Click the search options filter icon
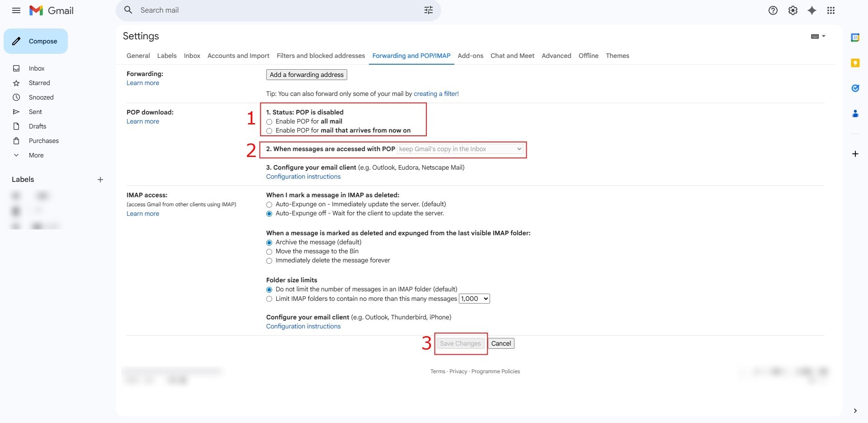Screen dimensions: 868x423 point(428,10)
